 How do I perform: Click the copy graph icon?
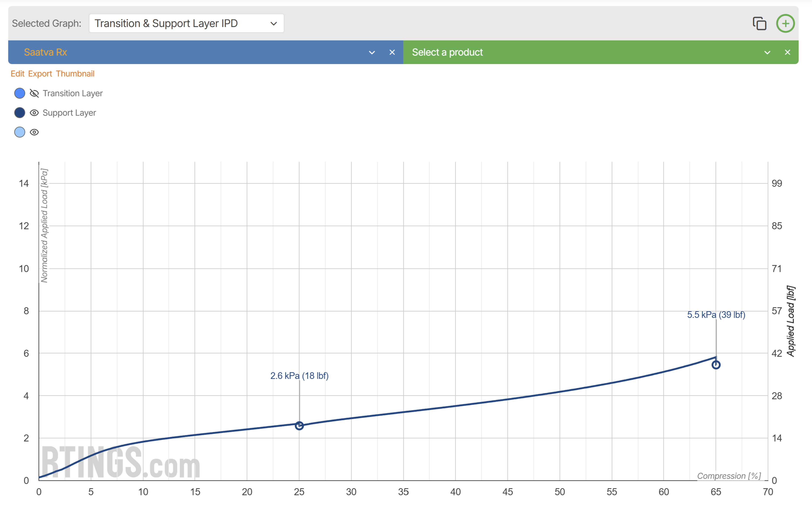(759, 24)
